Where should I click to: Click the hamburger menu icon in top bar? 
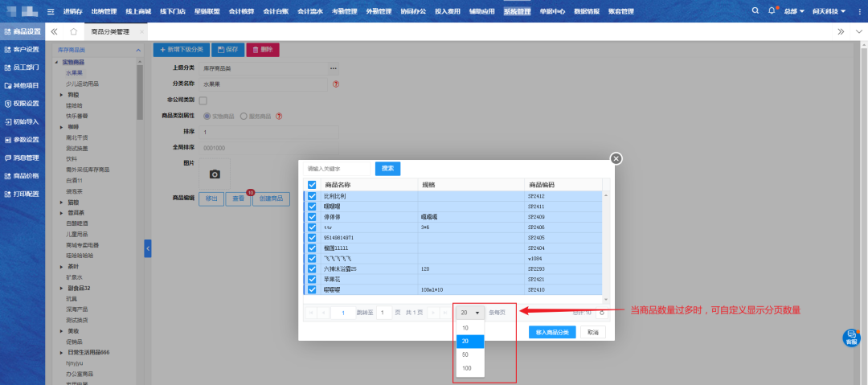(x=51, y=11)
